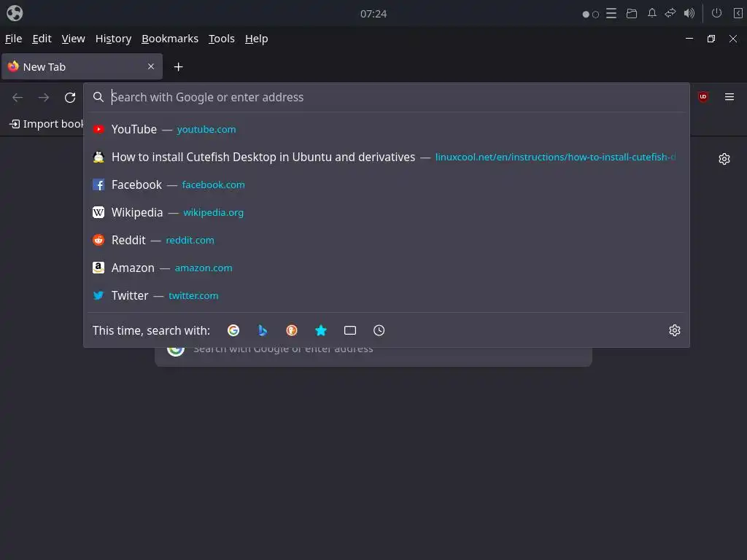Open a new tab with plus button

pos(178,67)
